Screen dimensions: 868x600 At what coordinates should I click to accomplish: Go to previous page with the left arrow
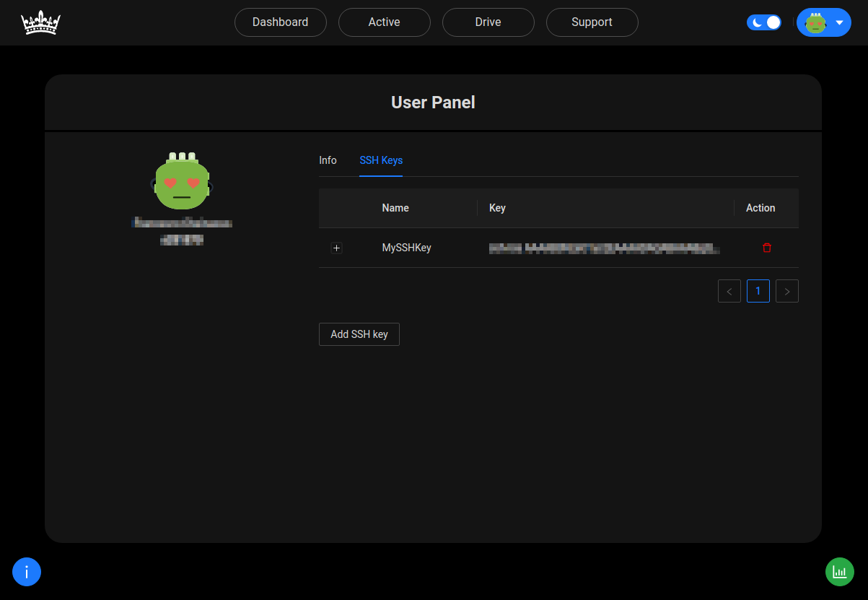(729, 290)
